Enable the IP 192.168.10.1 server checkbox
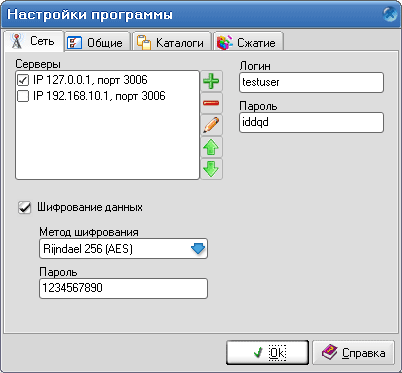Image resolution: width=402 pixels, height=373 pixels. [x=23, y=96]
